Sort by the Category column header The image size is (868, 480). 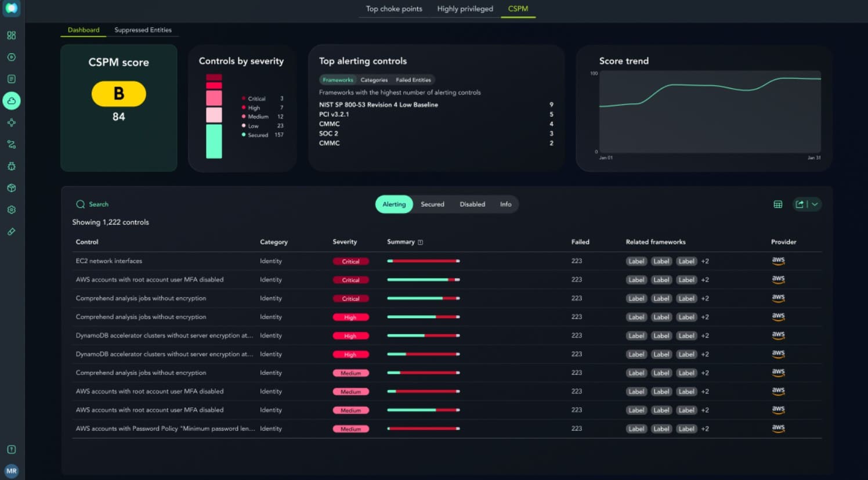(274, 242)
